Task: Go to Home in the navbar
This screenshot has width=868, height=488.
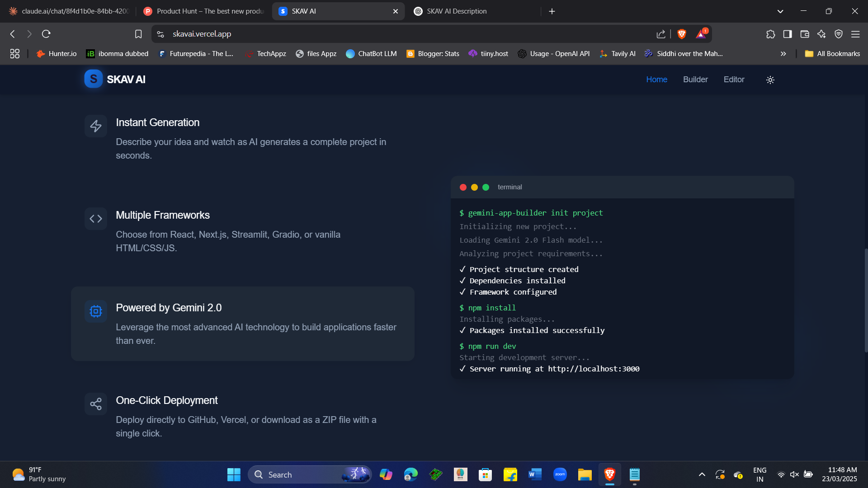Action: [x=656, y=80]
